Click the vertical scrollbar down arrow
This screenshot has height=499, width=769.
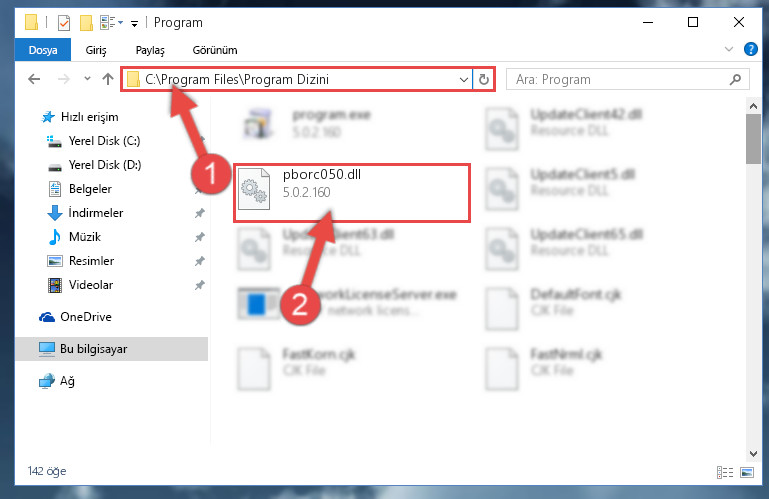tap(753, 454)
